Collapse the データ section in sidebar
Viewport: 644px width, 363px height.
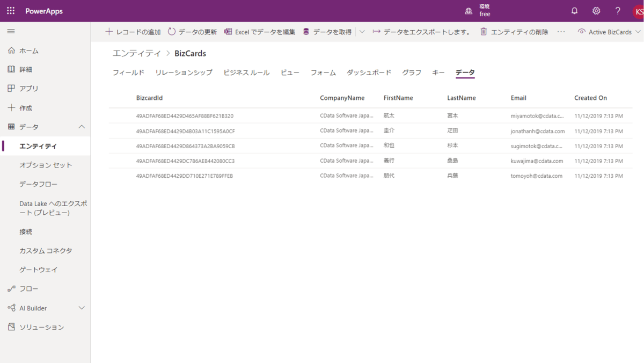82,127
